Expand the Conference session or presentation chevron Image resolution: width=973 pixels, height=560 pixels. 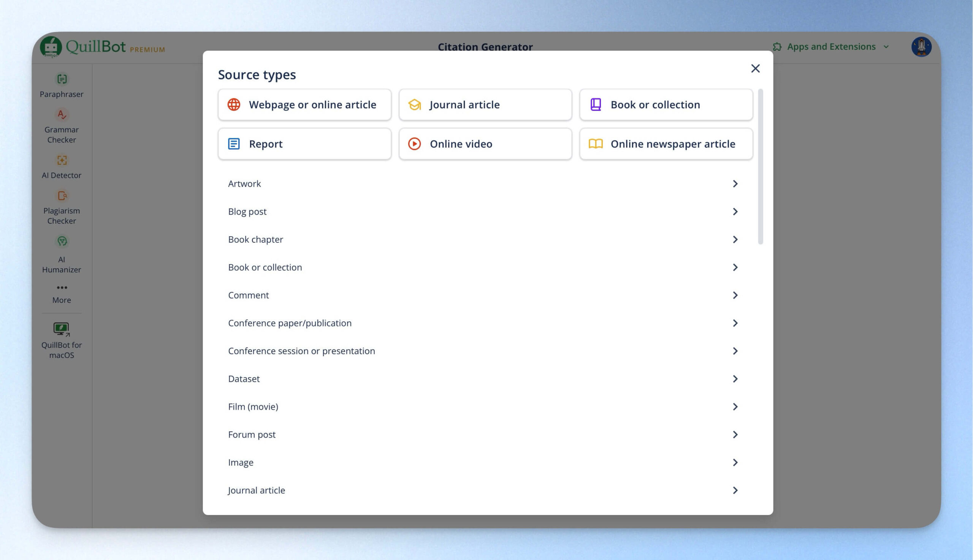coord(735,351)
